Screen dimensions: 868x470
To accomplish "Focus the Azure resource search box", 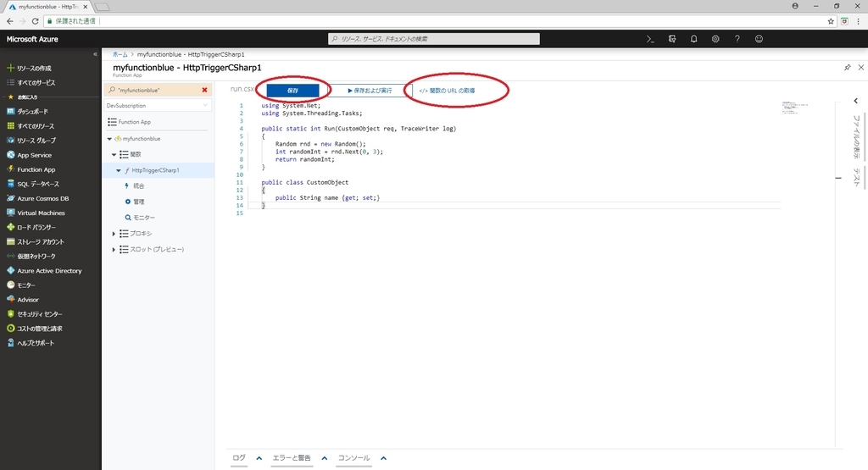I will coord(434,39).
